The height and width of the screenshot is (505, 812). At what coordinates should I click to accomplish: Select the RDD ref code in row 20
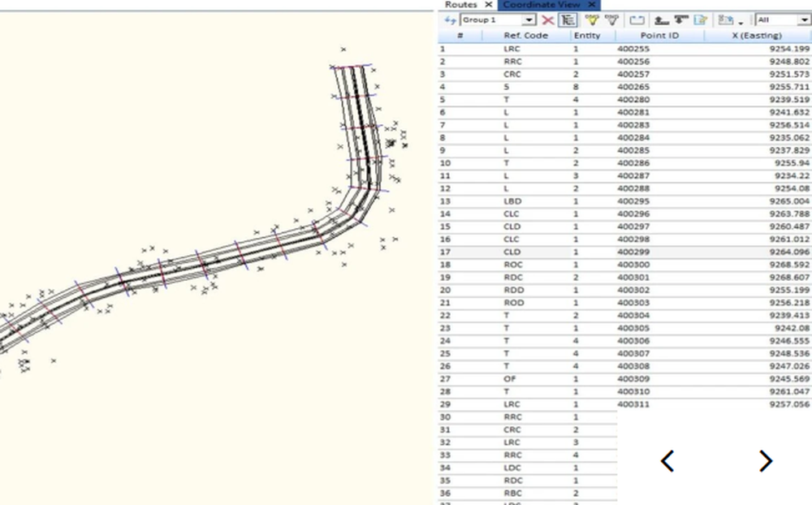tap(514, 290)
